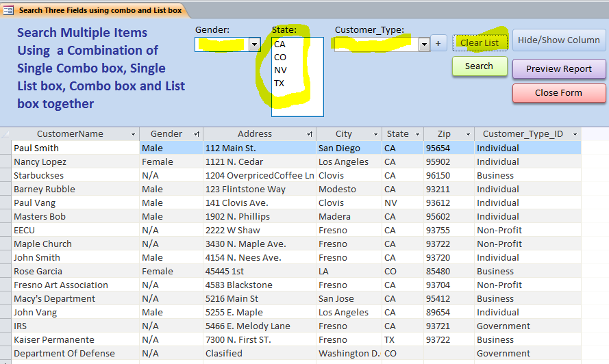Click the row selector for Paul Smith
This screenshot has height=364, width=609.
pos(5,148)
